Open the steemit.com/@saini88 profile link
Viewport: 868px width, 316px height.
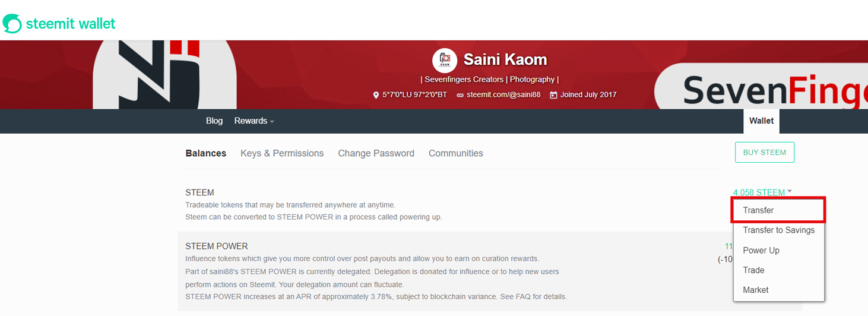click(x=503, y=95)
